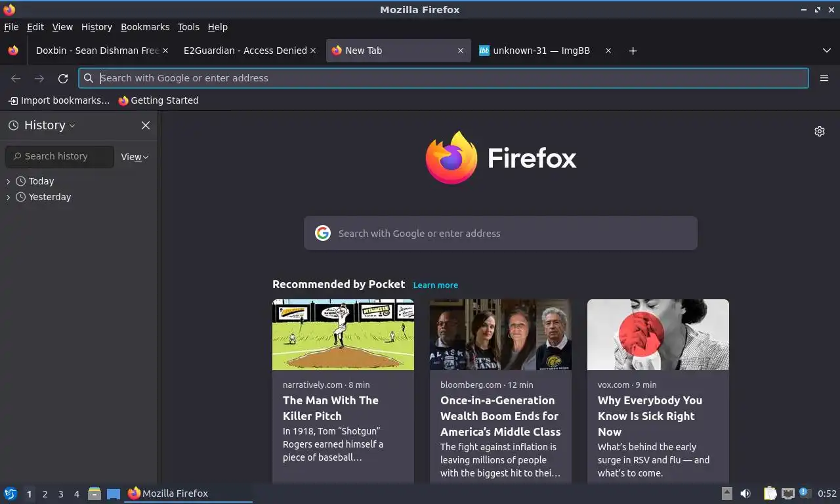Click the Today clock icon in history
The width and height of the screenshot is (840, 504).
[21, 181]
